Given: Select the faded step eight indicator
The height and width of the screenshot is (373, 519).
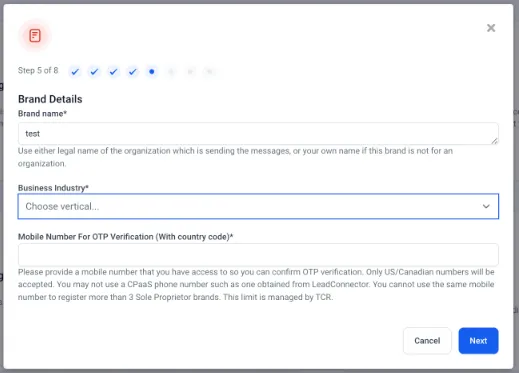Looking at the screenshot, I should coord(209,72).
